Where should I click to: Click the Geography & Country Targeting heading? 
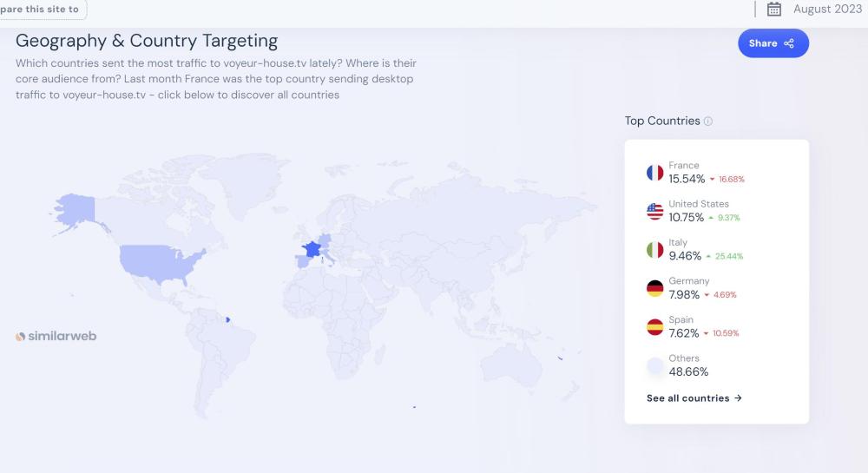pyautogui.click(x=147, y=41)
